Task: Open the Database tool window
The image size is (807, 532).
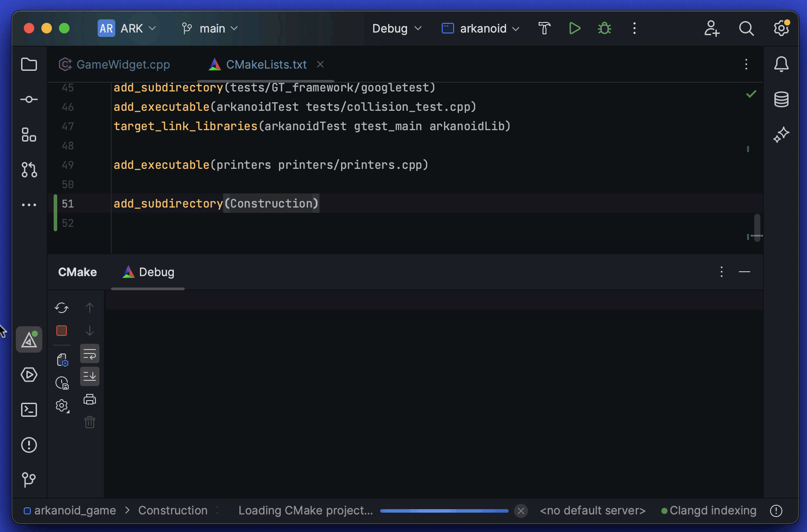Action: coord(781,99)
